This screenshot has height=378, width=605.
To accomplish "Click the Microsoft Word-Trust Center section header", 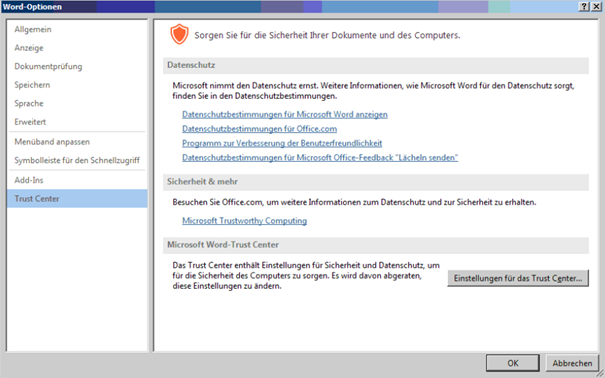I will [x=376, y=245].
